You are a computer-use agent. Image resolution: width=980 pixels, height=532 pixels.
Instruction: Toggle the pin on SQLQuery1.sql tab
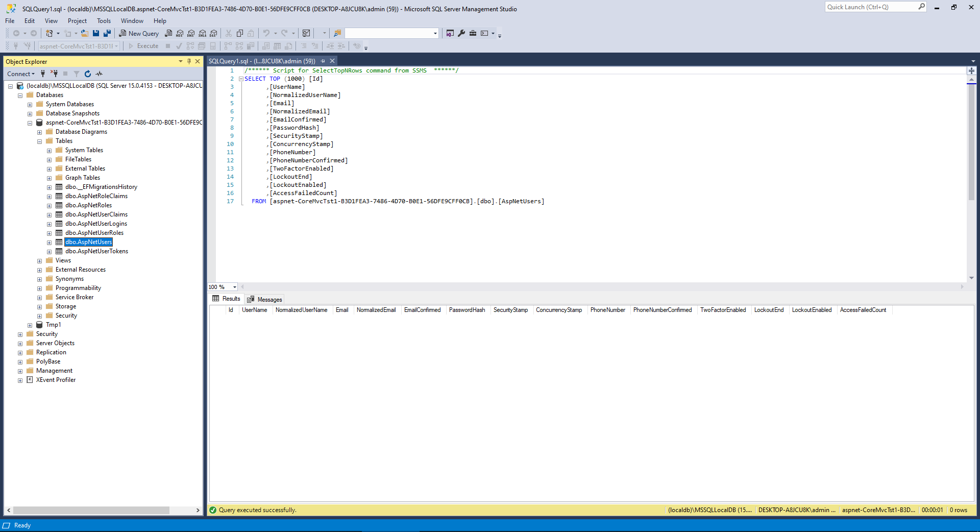click(323, 61)
